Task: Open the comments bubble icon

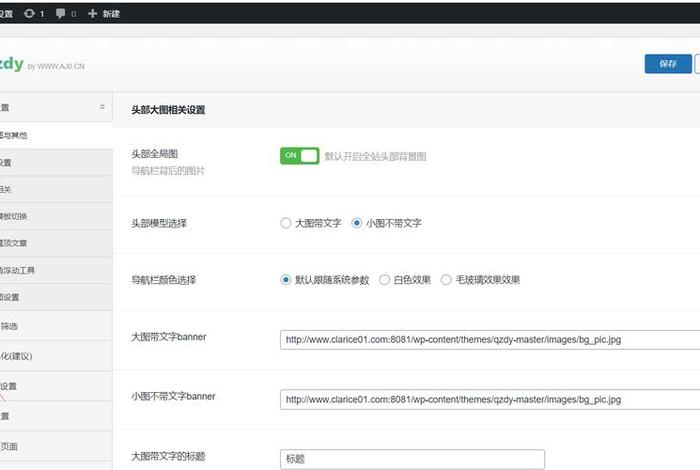Action: click(60, 14)
